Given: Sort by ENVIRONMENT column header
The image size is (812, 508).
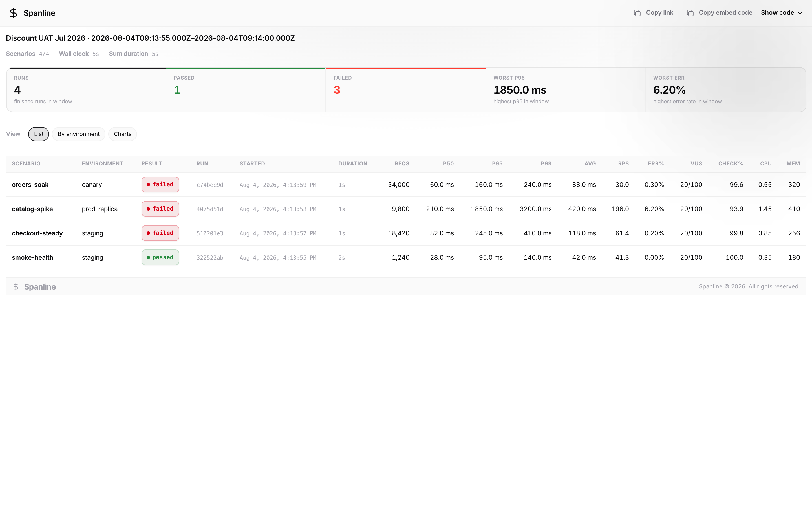Looking at the screenshot, I should point(102,164).
